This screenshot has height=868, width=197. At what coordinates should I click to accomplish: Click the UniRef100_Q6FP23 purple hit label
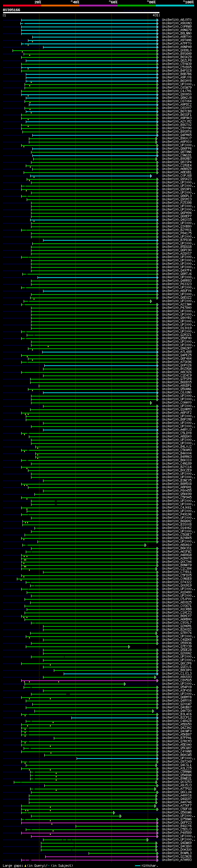click(176, 822)
